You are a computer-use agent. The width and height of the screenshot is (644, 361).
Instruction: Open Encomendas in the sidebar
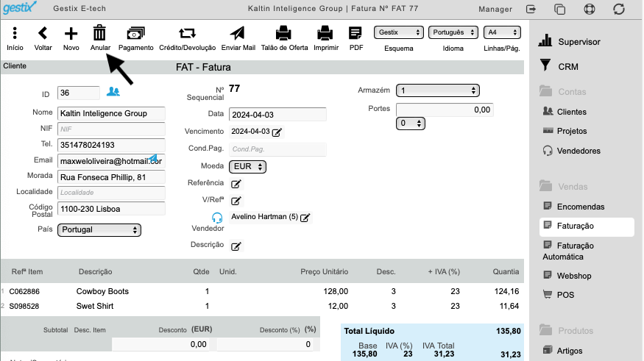point(581,207)
